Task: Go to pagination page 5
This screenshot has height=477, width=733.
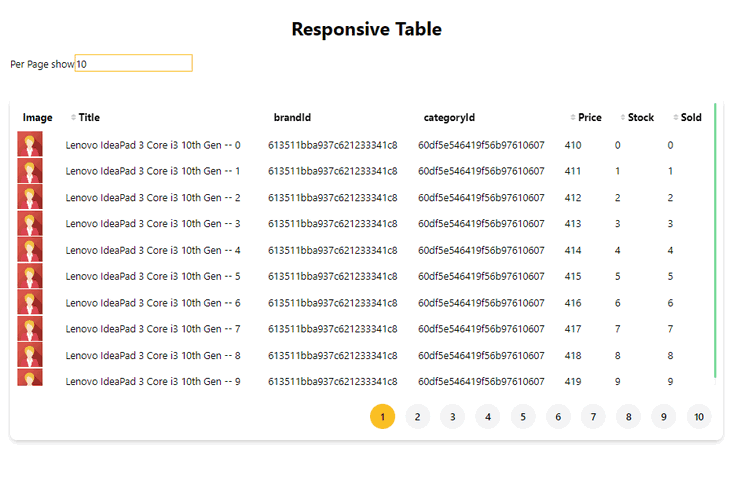Action: point(523,416)
